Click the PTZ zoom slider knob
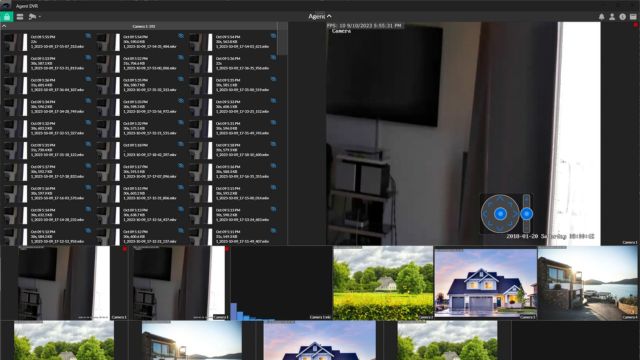This screenshot has height=360, width=640. coord(527,213)
